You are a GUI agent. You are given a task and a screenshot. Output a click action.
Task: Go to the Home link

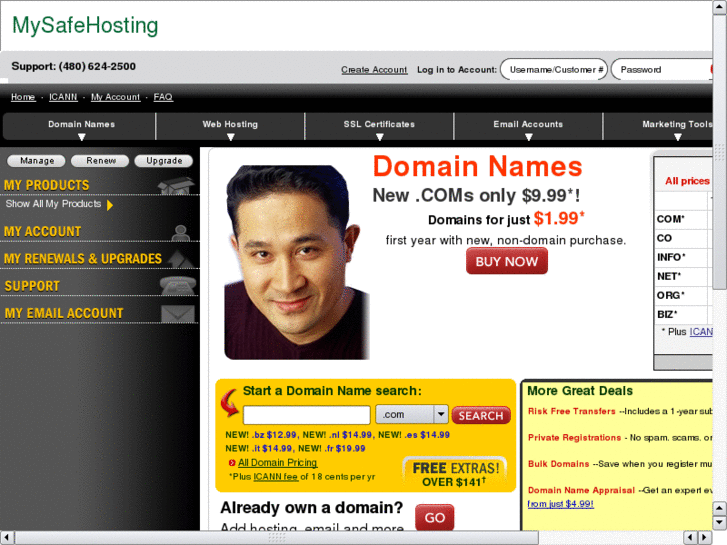23,97
